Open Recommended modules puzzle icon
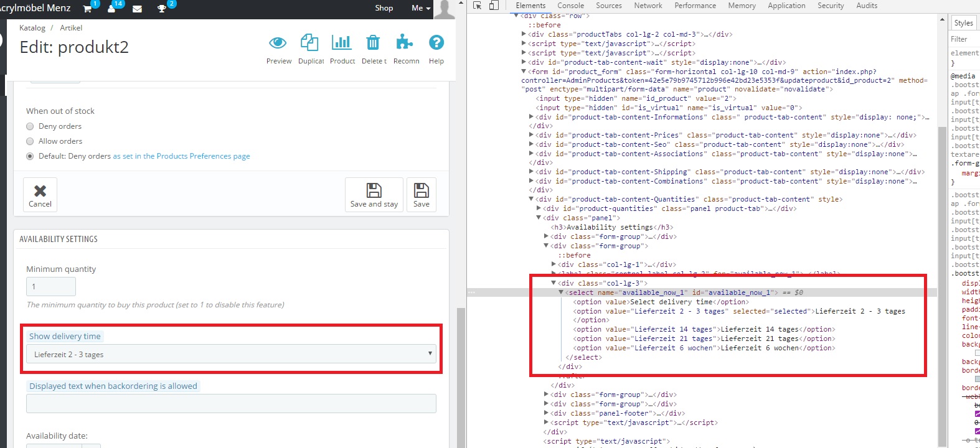Screen dimensions: 980x448 [405, 42]
